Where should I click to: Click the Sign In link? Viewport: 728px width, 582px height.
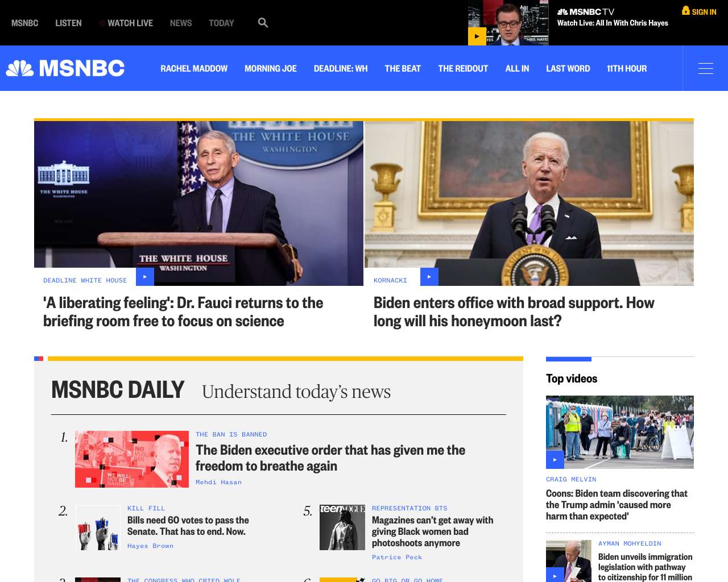704,11
